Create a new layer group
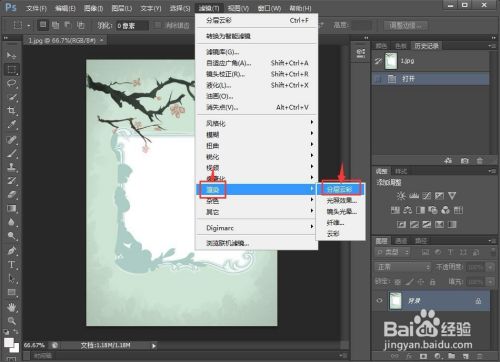 pyautogui.click(x=451, y=356)
